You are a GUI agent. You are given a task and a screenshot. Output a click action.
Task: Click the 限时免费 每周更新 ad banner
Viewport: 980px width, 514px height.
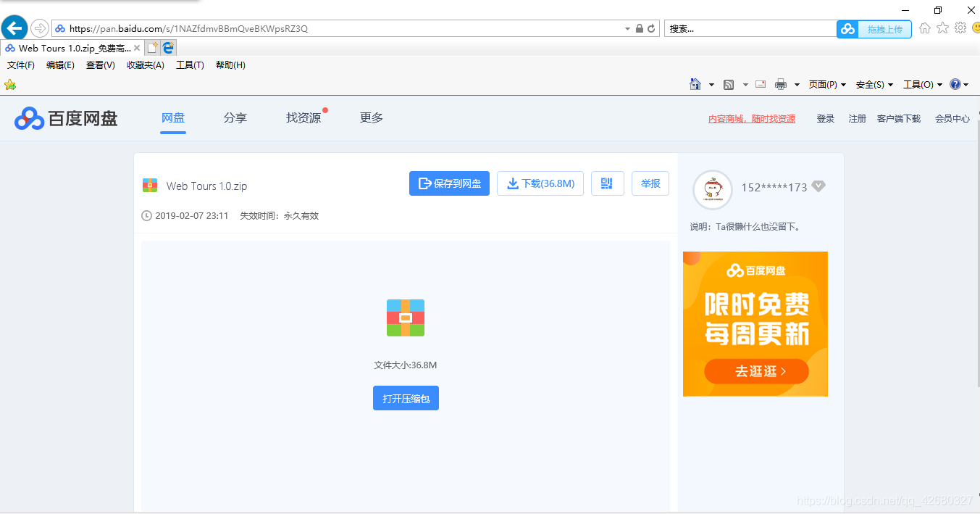coord(755,324)
